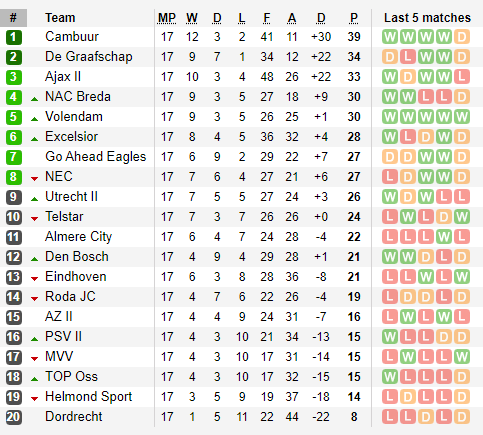The image size is (483, 435).
Task: Click the red down arrow beside NEC
Action: tap(34, 179)
